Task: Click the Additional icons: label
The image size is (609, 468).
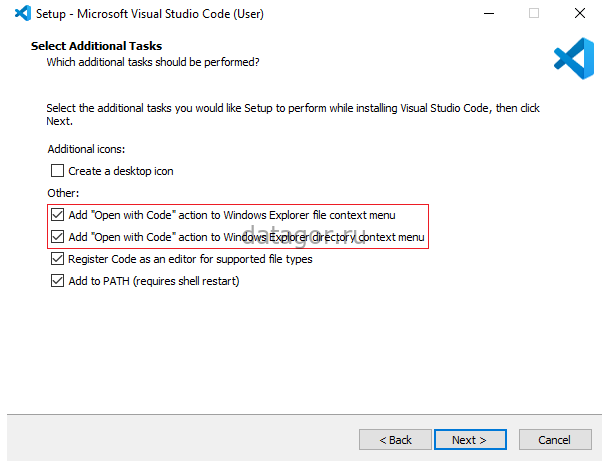Action: point(86,149)
